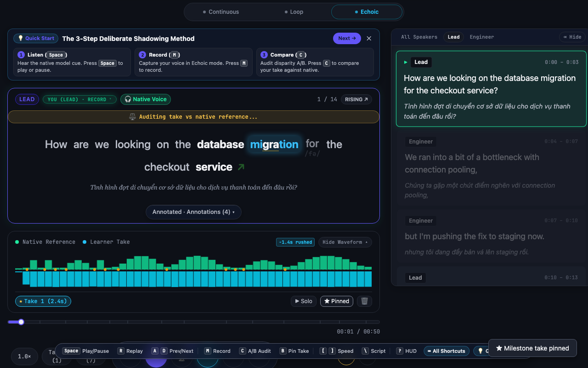Viewport: 588px width, 368px height.
Task: Click the Solo play icon button
Action: 304,301
